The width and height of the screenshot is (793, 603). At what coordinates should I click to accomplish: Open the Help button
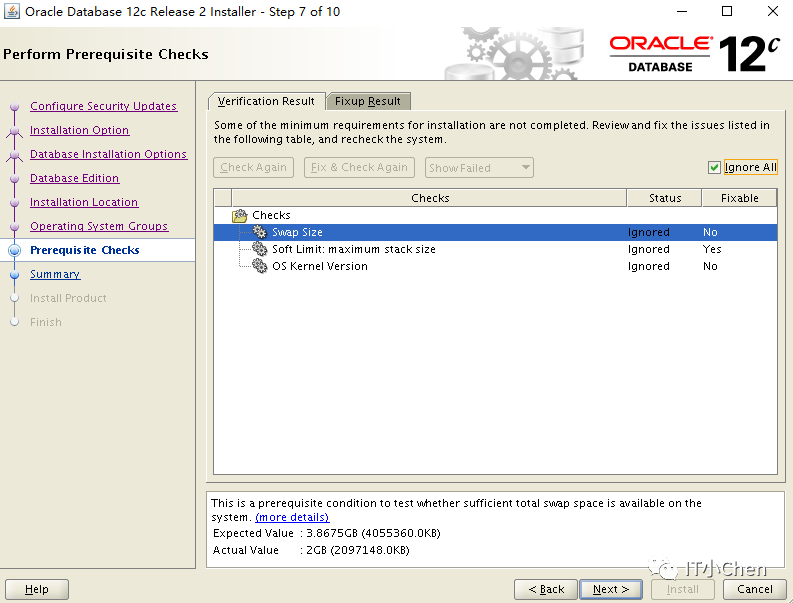37,589
